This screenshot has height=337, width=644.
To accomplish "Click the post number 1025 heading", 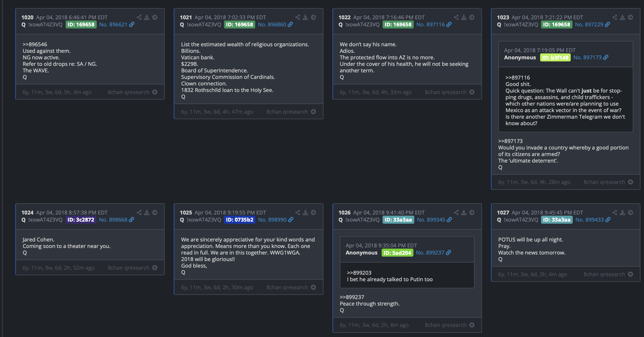I will 186,213.
